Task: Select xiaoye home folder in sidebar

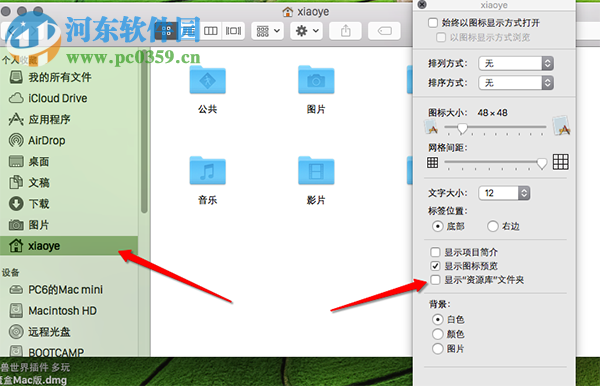Action: [69, 246]
